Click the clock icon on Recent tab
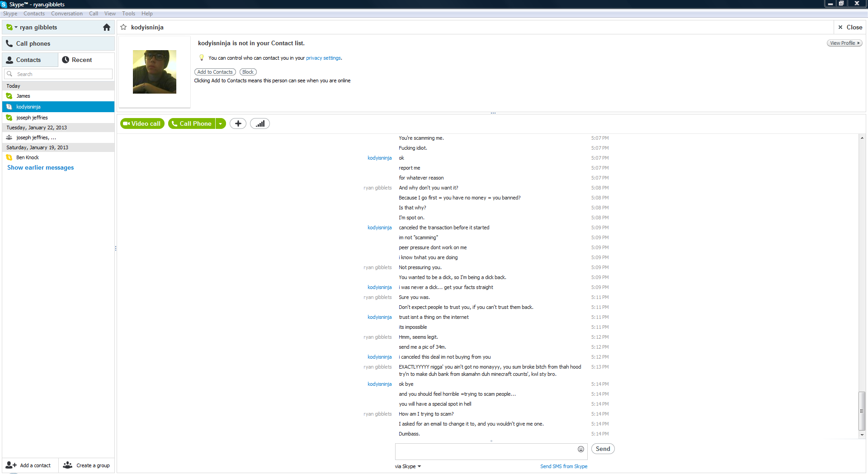 66,60
